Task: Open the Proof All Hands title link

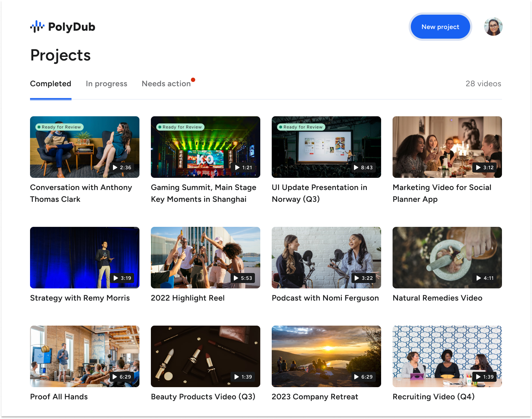Action: (59, 397)
